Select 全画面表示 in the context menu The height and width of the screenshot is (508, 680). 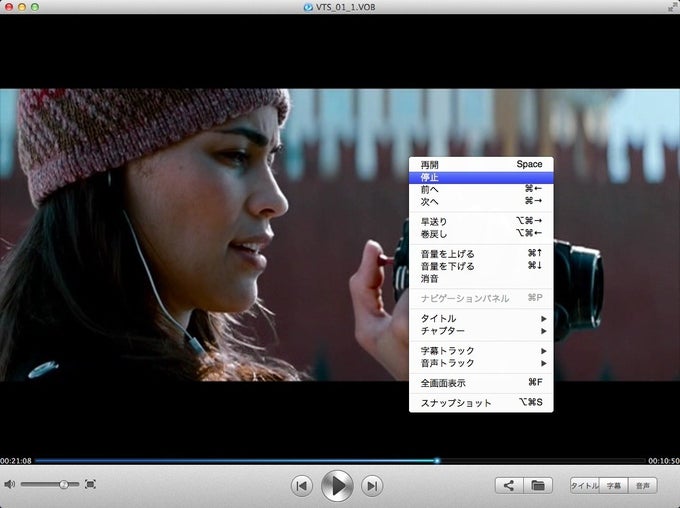click(x=481, y=383)
